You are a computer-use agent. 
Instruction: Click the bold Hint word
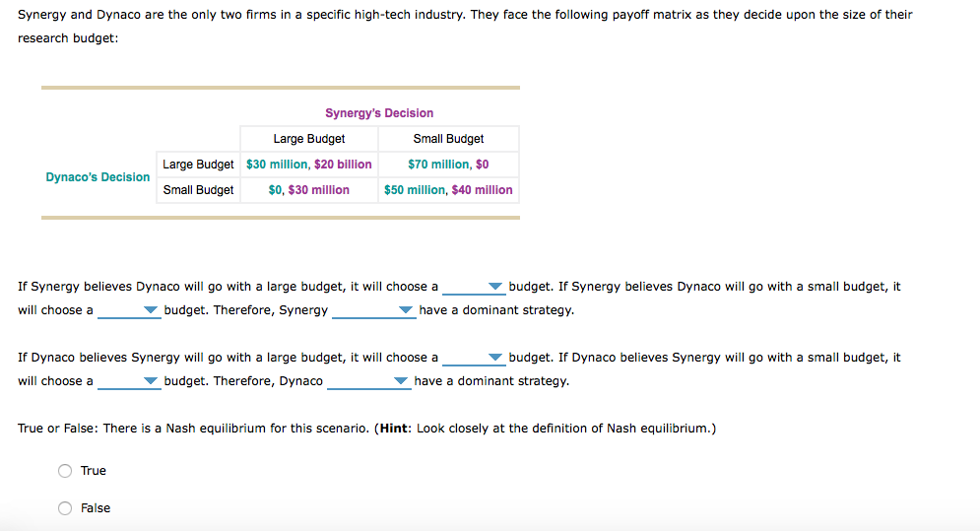[394, 429]
